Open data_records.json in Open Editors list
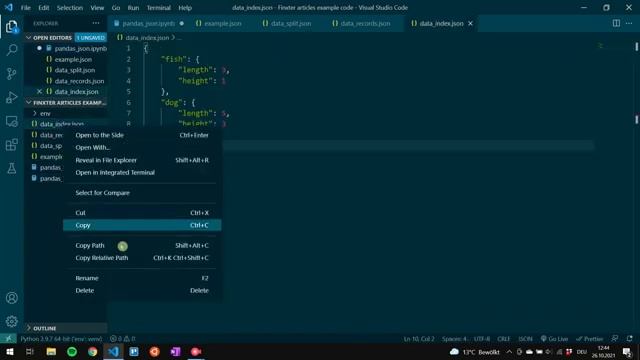Screen dimensions: 640x360 [x=79, y=81]
